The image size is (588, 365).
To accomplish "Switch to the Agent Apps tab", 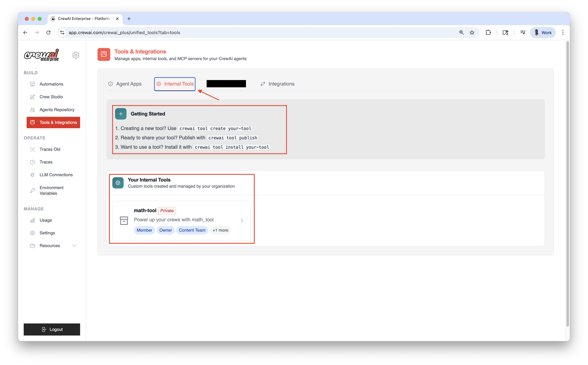I will coord(125,84).
